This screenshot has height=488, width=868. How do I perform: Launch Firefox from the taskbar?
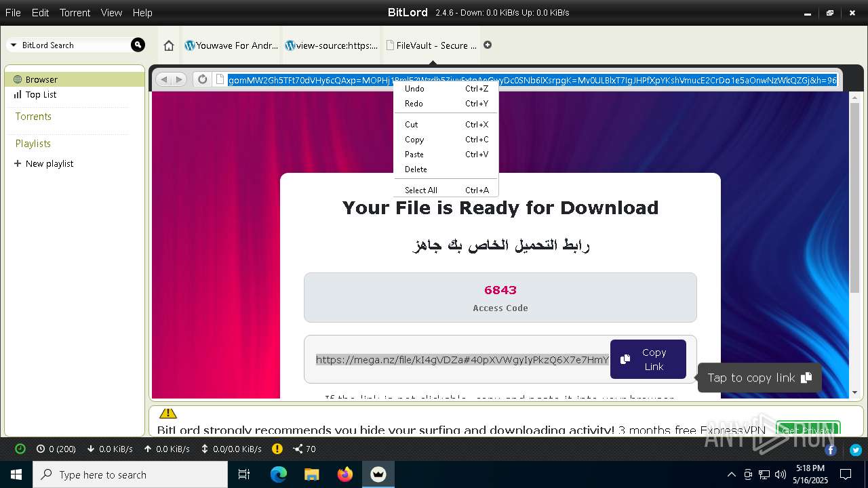345,474
